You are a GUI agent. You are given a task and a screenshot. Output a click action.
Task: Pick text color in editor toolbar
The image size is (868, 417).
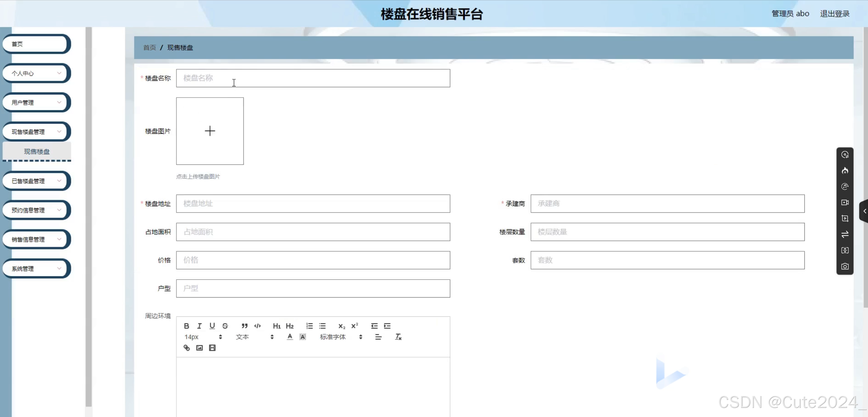pyautogui.click(x=290, y=337)
